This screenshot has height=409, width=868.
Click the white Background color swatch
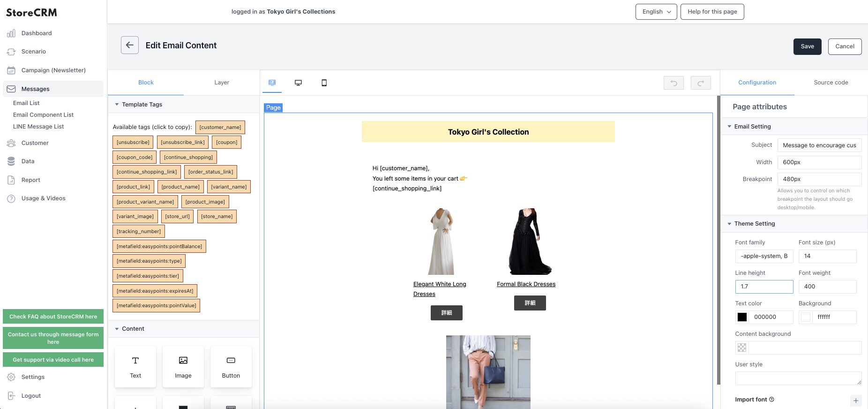click(x=806, y=317)
